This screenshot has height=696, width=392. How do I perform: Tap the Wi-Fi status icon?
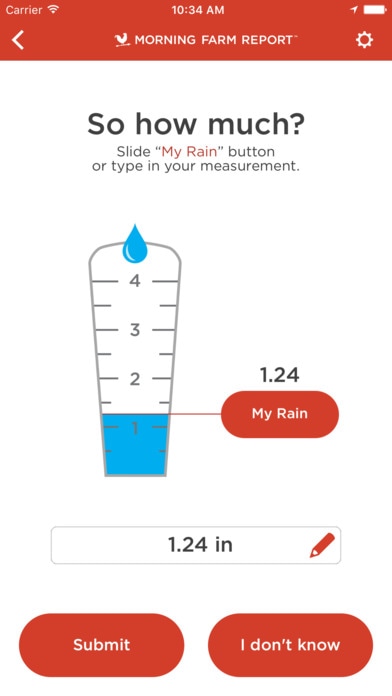(x=54, y=10)
